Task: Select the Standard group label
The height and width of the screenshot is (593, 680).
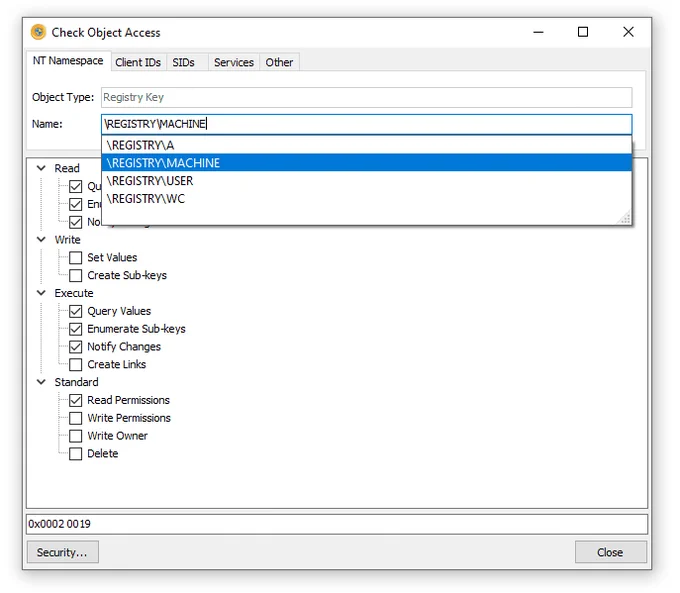Action: [76, 382]
